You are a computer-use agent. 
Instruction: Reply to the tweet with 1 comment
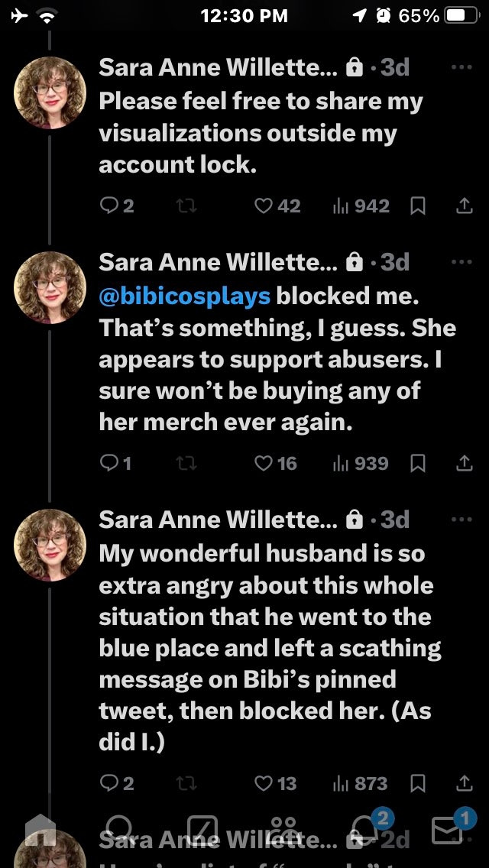click(x=115, y=463)
